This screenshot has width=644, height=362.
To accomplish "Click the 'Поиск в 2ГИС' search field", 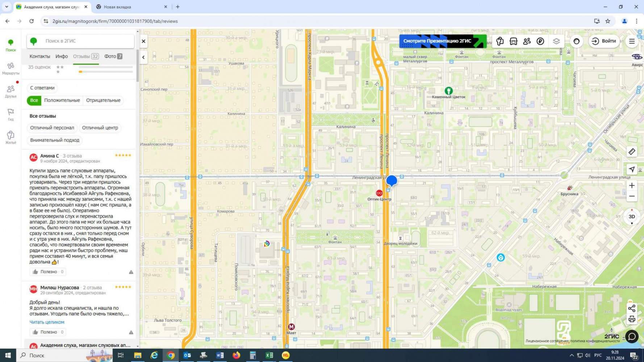I will tap(85, 41).
